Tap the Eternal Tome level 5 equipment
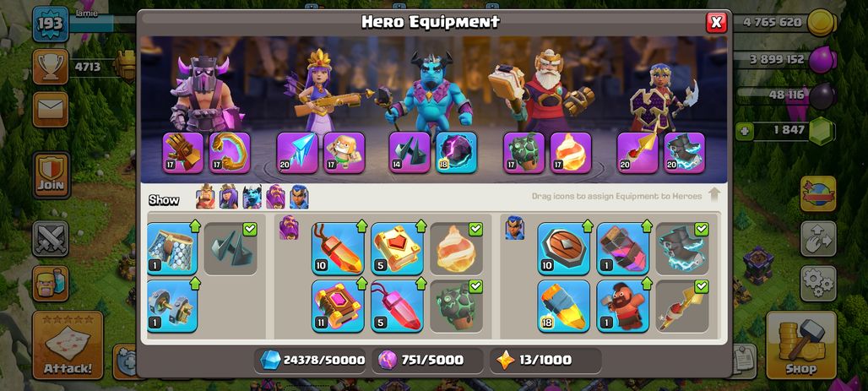Image resolution: width=868 pixels, height=391 pixels. click(x=398, y=248)
